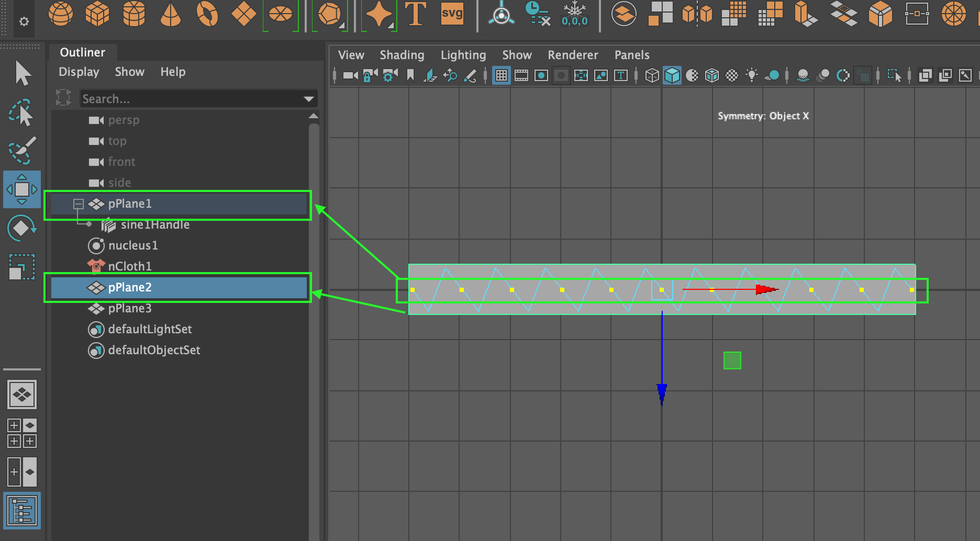Toggle the viewport grid display

[x=501, y=76]
